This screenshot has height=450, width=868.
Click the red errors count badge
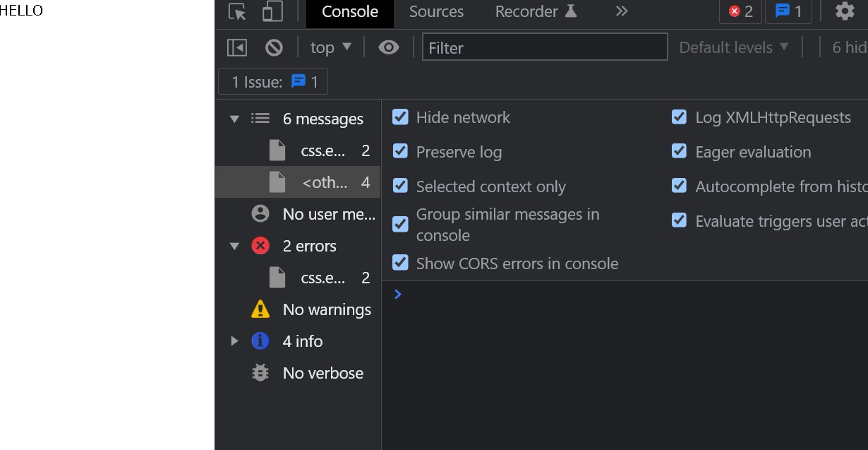point(740,11)
